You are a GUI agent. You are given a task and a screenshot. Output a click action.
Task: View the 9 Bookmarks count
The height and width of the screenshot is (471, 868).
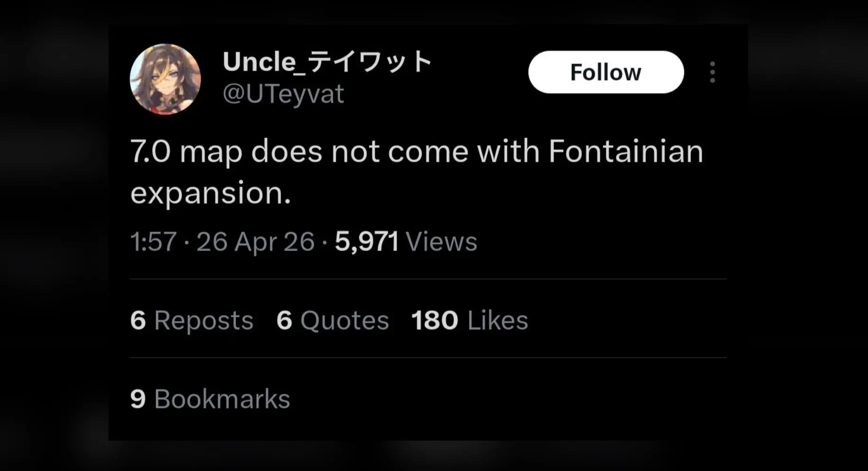click(x=210, y=399)
